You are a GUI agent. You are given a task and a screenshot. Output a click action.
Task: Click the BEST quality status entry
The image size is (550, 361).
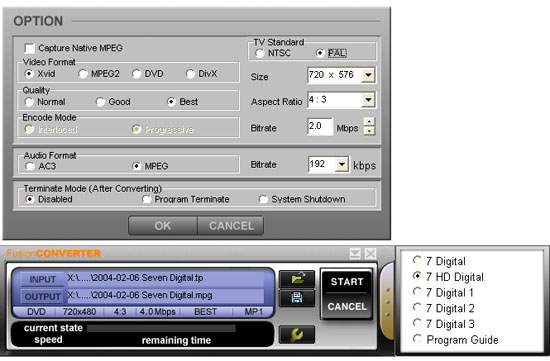[206, 312]
